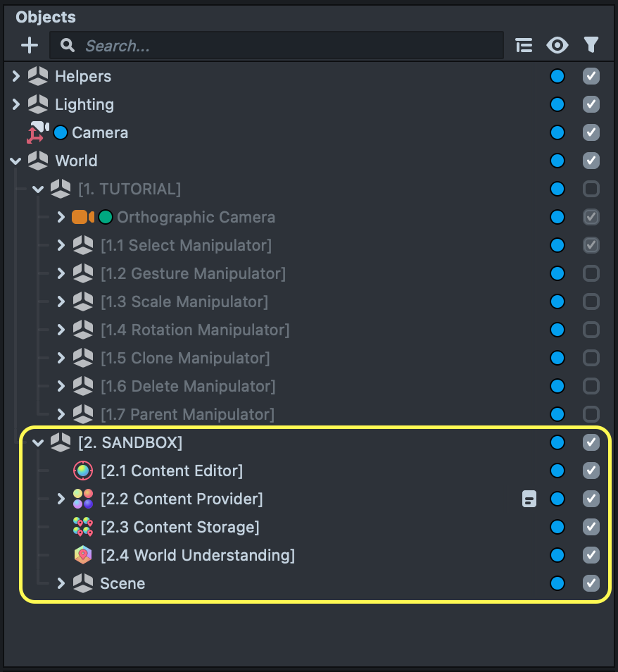
Task: Uncheck the Helpers enabled checkbox
Action: [x=591, y=76]
